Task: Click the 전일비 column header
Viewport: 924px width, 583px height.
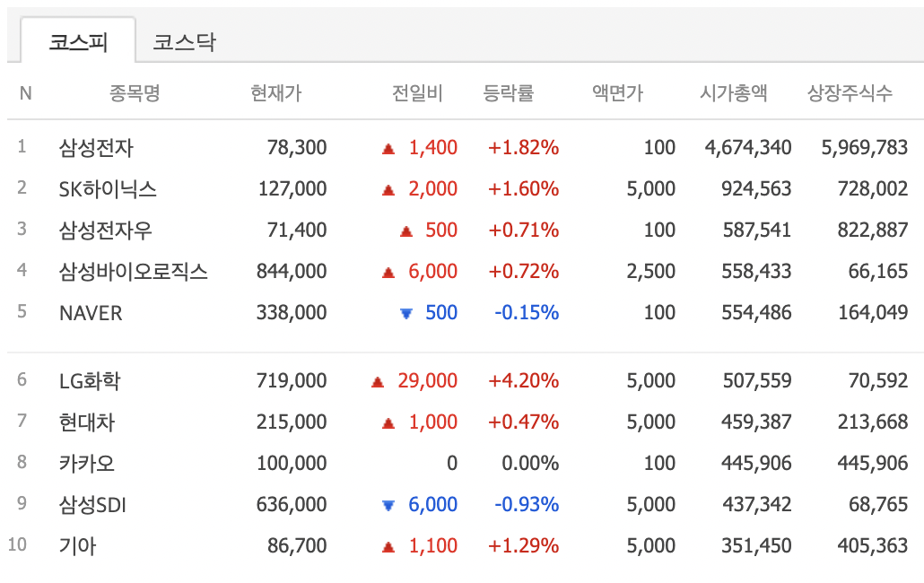Action: click(x=417, y=92)
